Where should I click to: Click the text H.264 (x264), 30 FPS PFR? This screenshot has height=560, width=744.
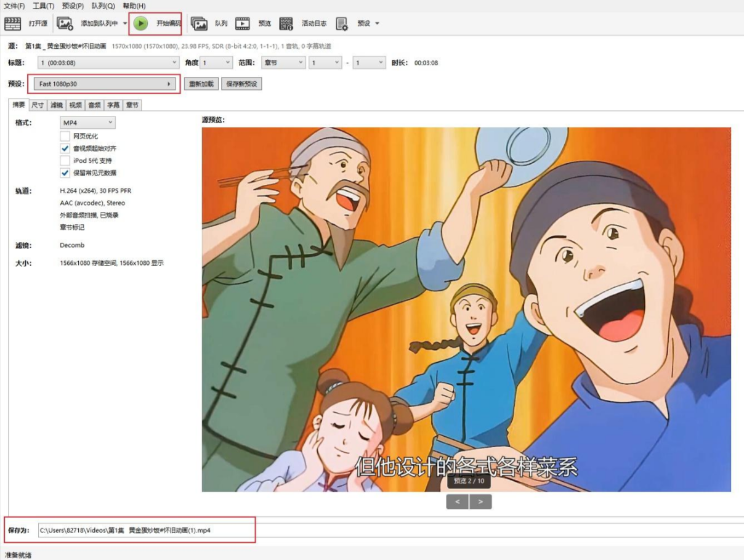[x=95, y=191]
